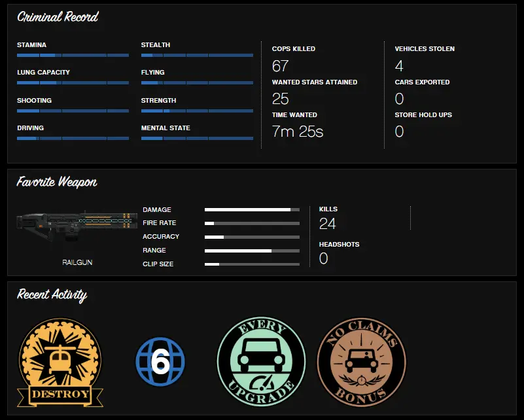Screen dimensions: 524x420
Task: Click the Driving skill bar
Action: [73, 138]
